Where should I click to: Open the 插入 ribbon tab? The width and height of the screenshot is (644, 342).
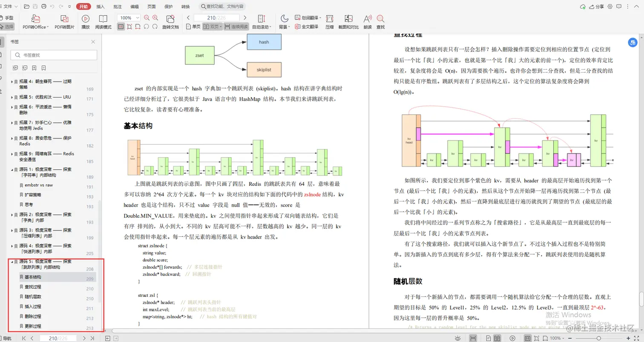pos(101,7)
